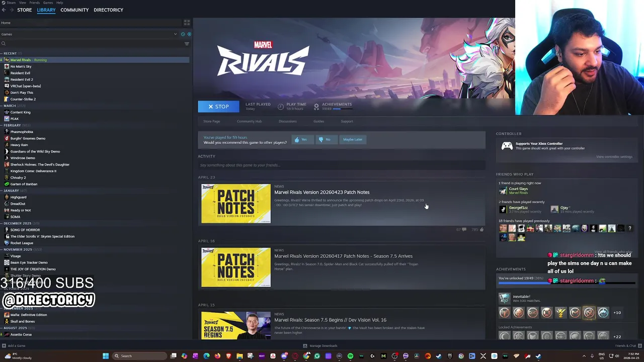Select Rocket League in the list
This screenshot has width=644, height=362.
22,243
